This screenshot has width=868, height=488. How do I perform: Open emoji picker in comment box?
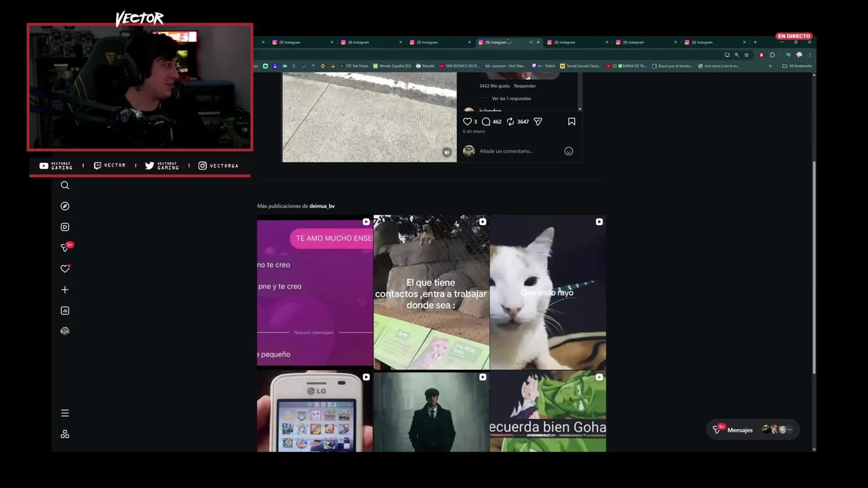click(x=569, y=151)
